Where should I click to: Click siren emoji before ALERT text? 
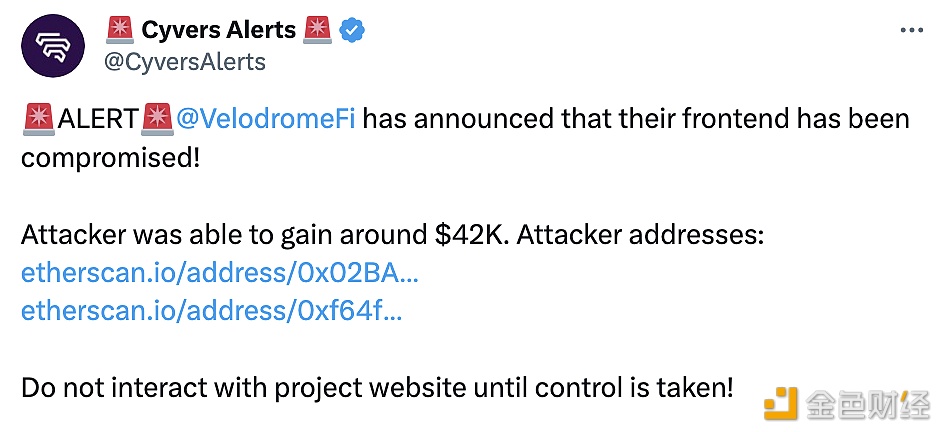coord(38,119)
